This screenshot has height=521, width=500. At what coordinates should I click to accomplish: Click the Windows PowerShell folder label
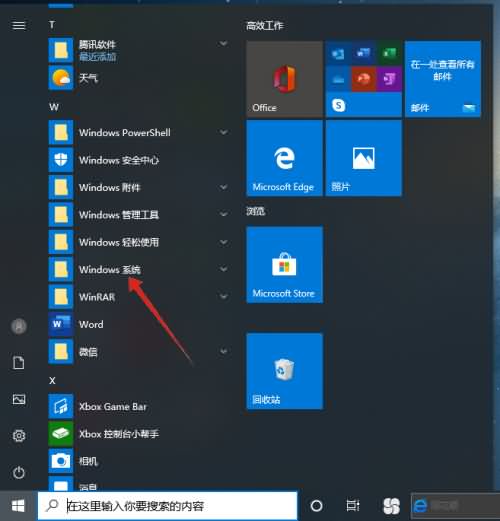click(125, 133)
